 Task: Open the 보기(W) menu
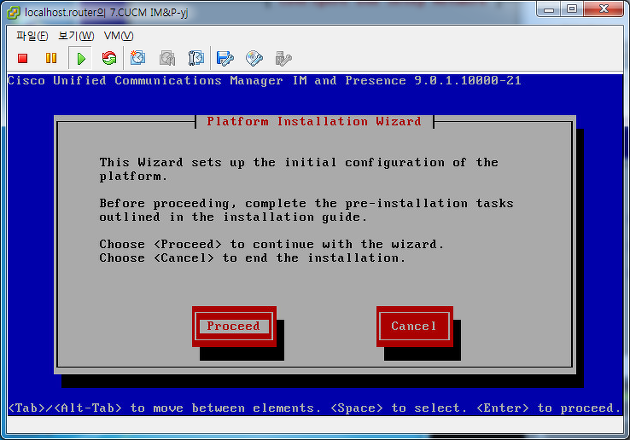[76, 36]
